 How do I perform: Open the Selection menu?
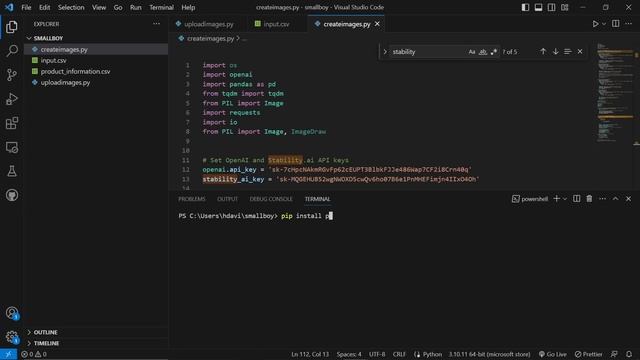click(x=71, y=7)
